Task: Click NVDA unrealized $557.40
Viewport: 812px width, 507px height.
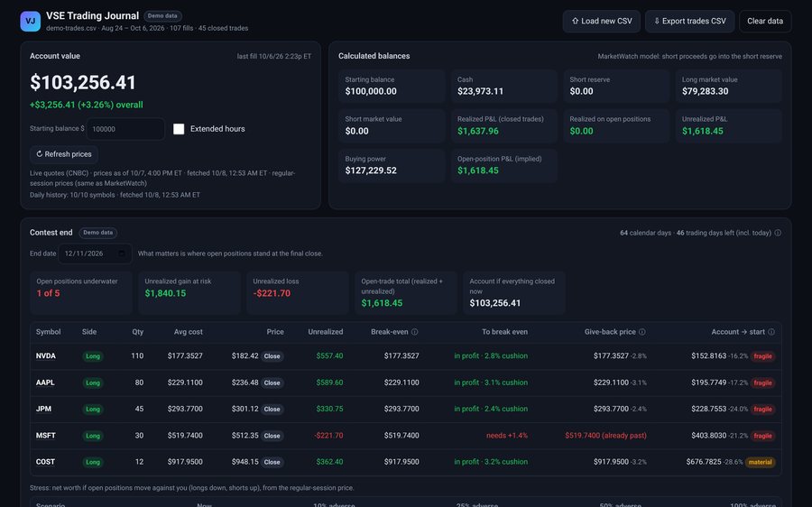Action: [329, 355]
